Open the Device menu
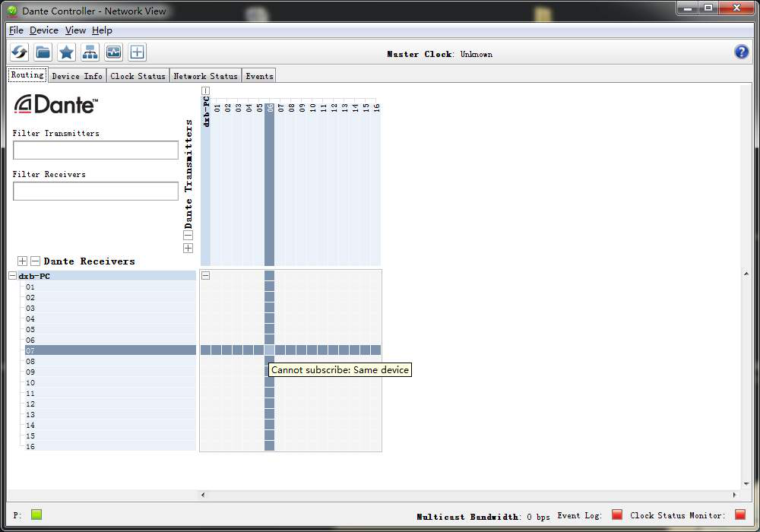The width and height of the screenshot is (760, 532). (x=43, y=30)
